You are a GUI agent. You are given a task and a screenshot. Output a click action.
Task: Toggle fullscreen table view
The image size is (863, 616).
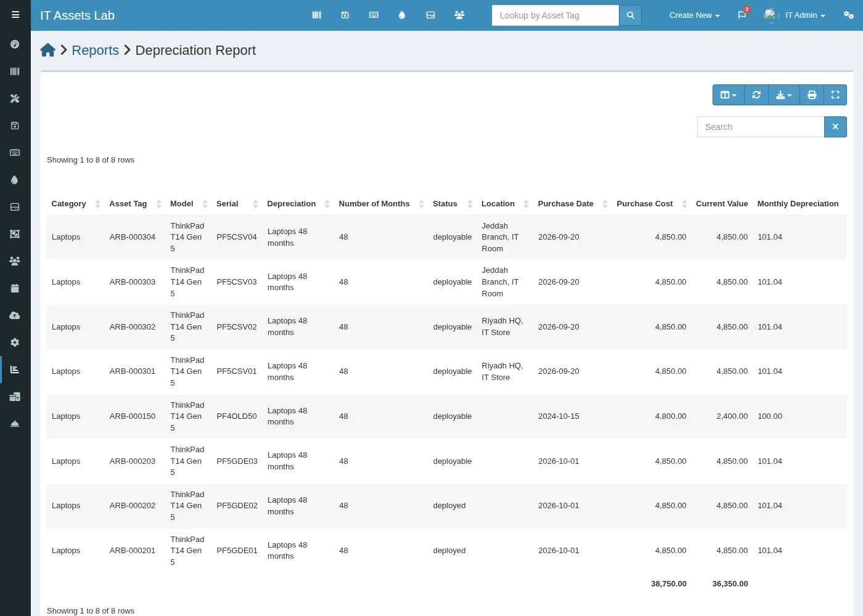835,95
